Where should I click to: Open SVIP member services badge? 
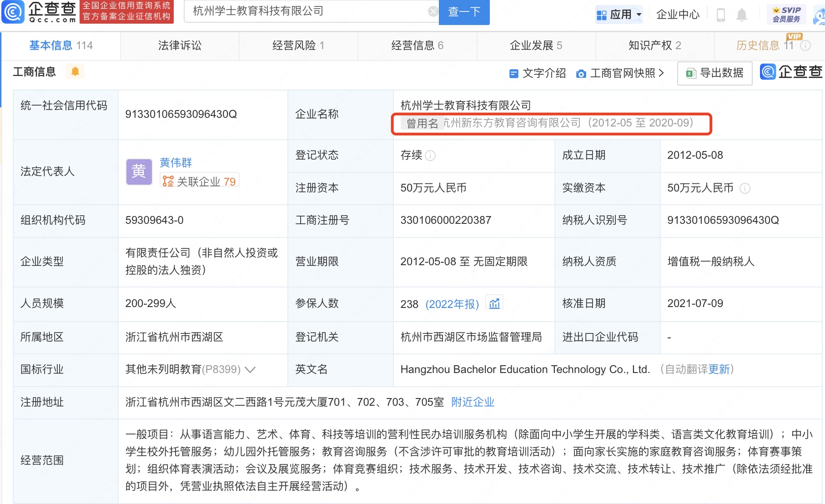click(786, 15)
